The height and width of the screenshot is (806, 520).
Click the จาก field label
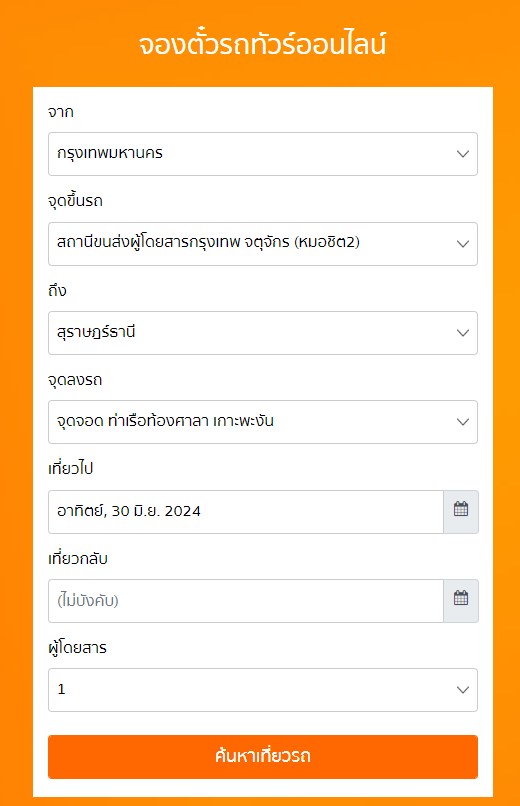pos(61,112)
